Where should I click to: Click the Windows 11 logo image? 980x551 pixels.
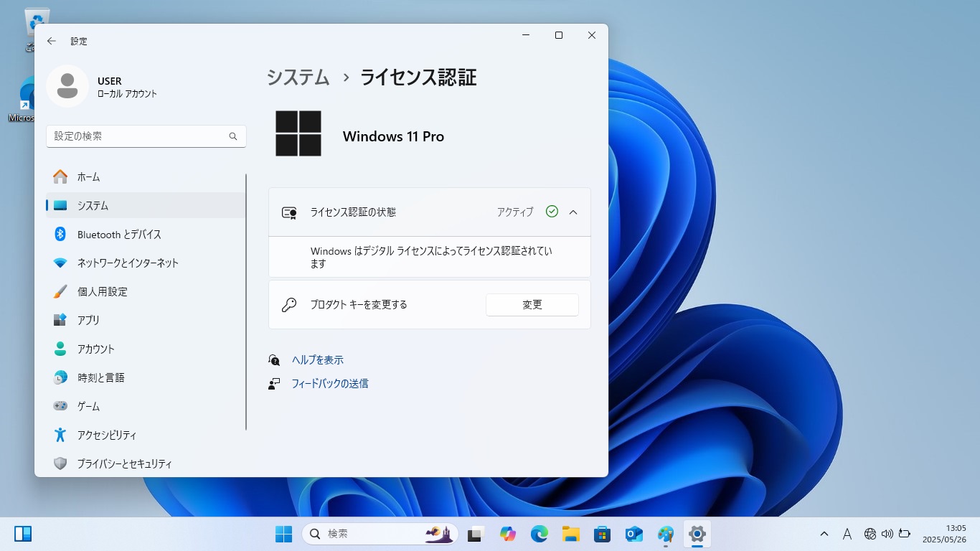pos(298,133)
